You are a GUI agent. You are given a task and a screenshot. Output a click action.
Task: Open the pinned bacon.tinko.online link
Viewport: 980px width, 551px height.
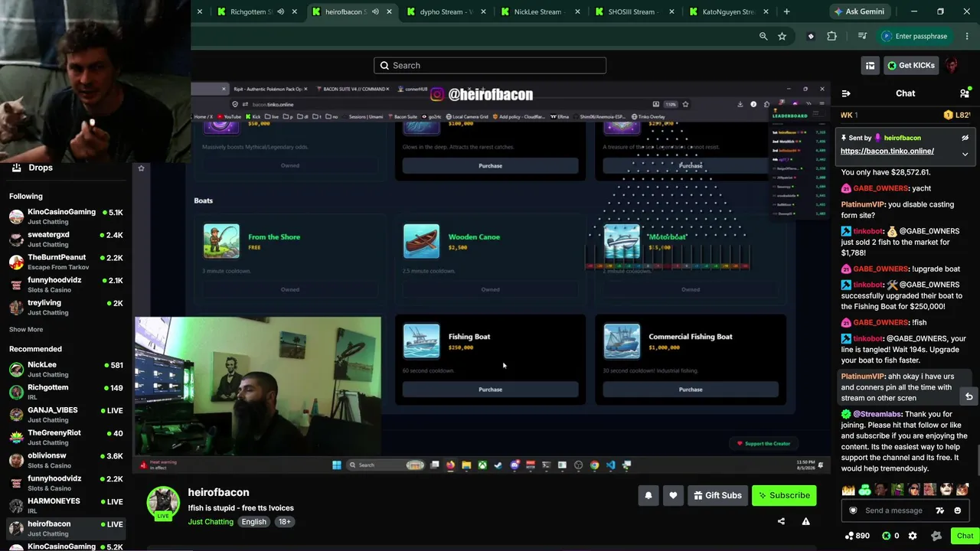tap(887, 151)
